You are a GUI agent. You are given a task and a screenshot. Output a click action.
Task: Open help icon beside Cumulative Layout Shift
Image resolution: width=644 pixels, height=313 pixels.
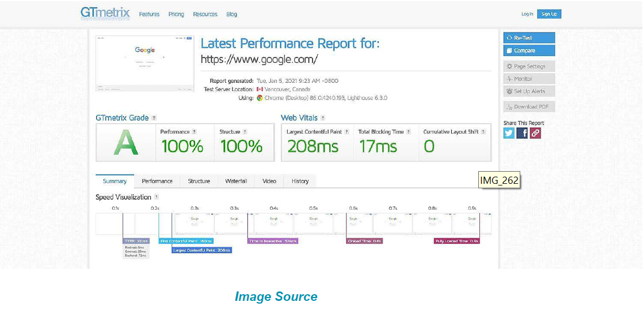coord(483,132)
